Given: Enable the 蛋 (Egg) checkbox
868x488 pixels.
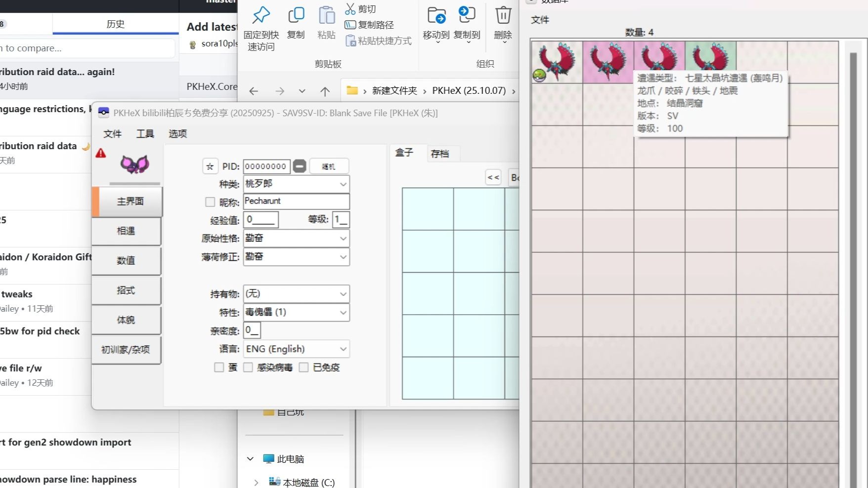Looking at the screenshot, I should tap(219, 367).
